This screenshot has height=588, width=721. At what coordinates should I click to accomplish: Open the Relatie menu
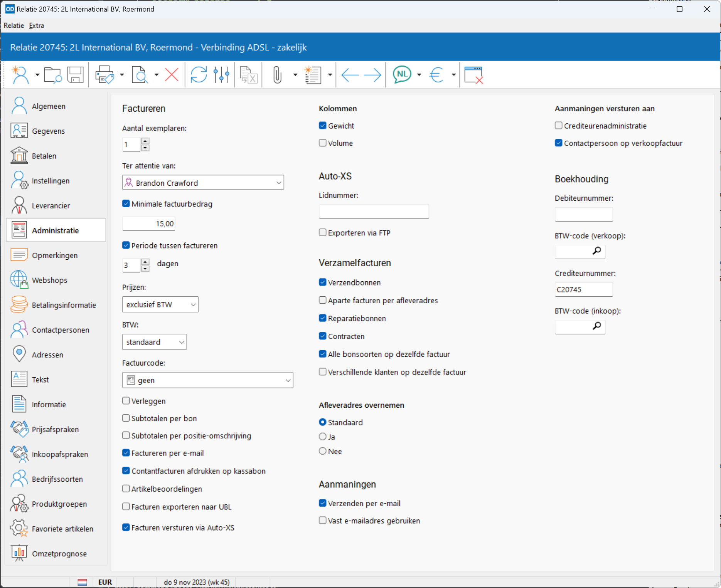(x=14, y=25)
